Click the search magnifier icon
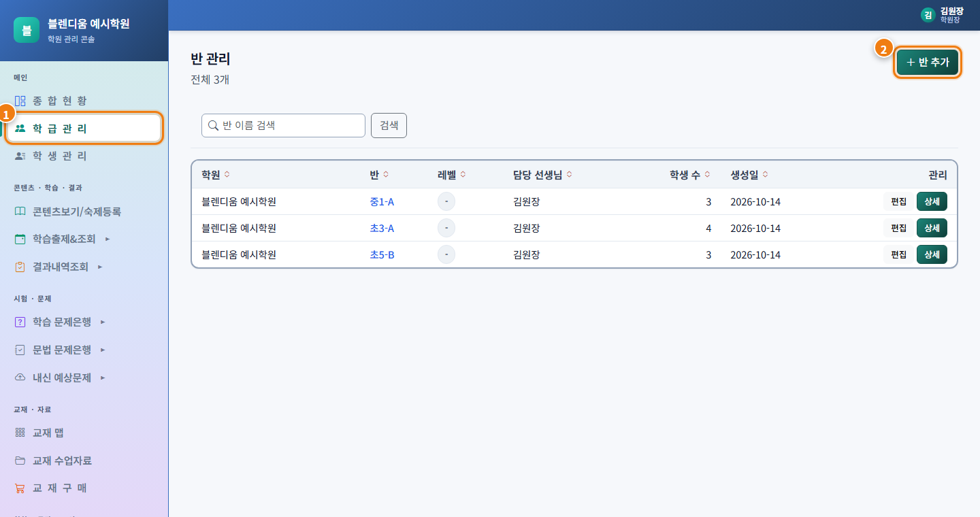The width and height of the screenshot is (980, 517). coord(213,125)
